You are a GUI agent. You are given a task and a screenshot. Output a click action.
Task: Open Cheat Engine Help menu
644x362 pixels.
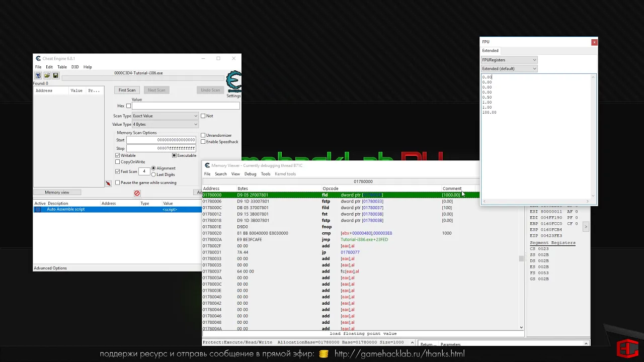tap(88, 67)
